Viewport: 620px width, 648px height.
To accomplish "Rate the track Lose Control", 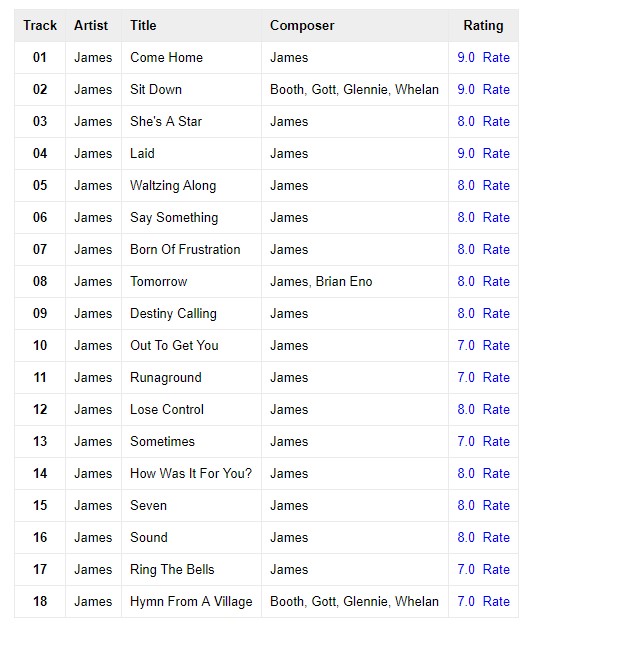I will 496,409.
